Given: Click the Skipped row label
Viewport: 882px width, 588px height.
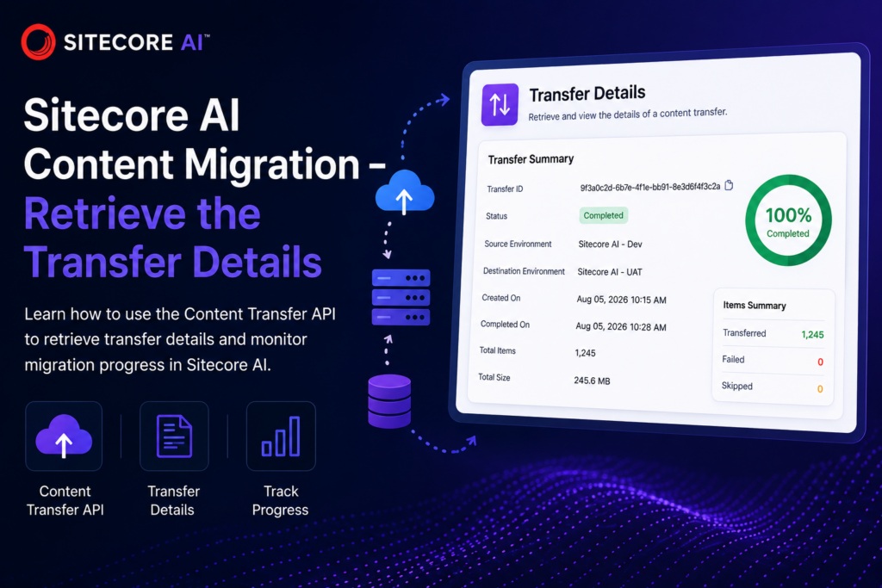Looking at the screenshot, I should [x=736, y=386].
